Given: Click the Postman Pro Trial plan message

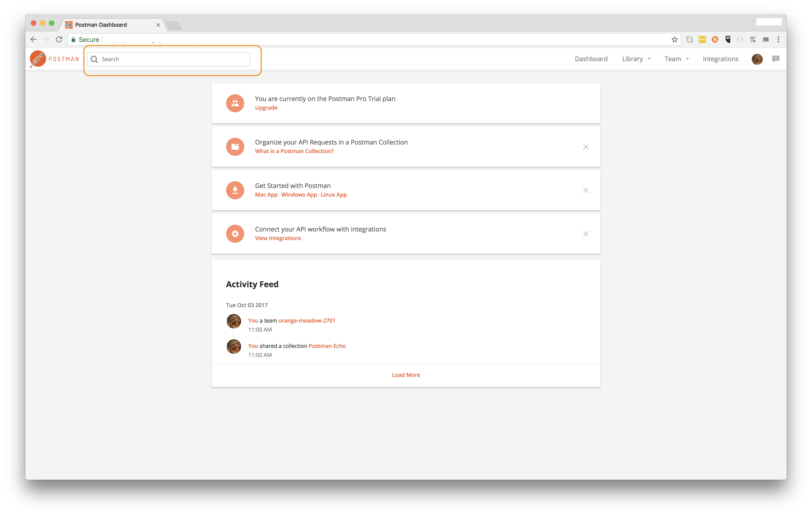Looking at the screenshot, I should click(x=325, y=99).
